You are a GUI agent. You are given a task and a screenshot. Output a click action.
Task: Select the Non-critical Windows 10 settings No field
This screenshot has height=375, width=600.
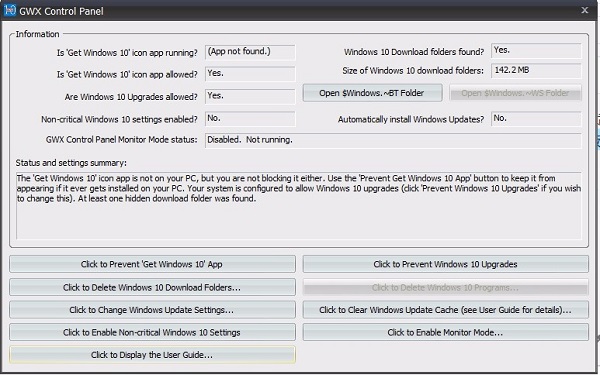pos(250,119)
